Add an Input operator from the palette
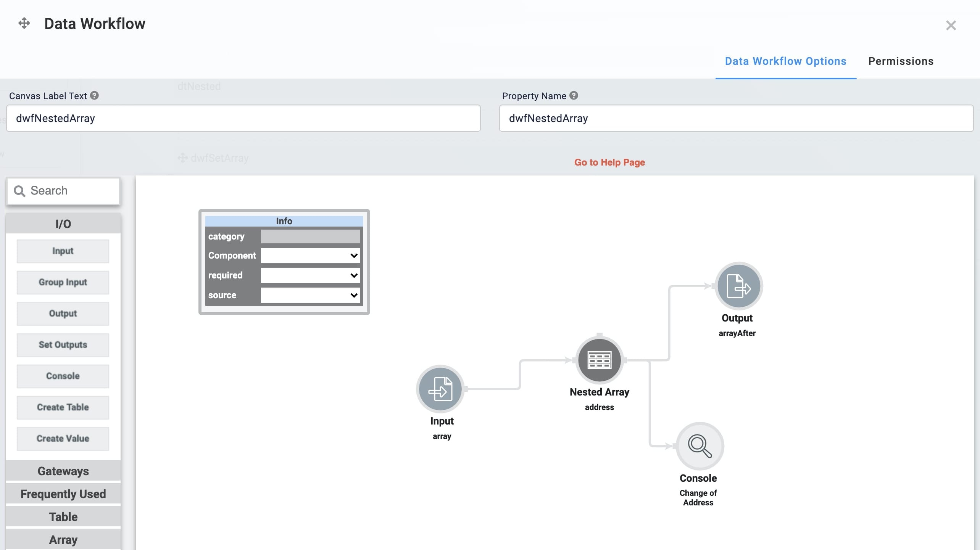 63,251
